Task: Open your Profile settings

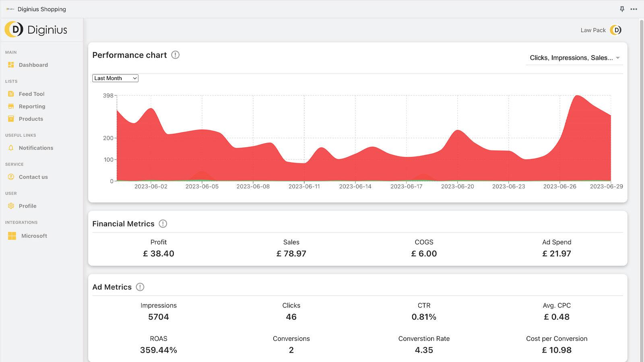Action: tap(28, 206)
